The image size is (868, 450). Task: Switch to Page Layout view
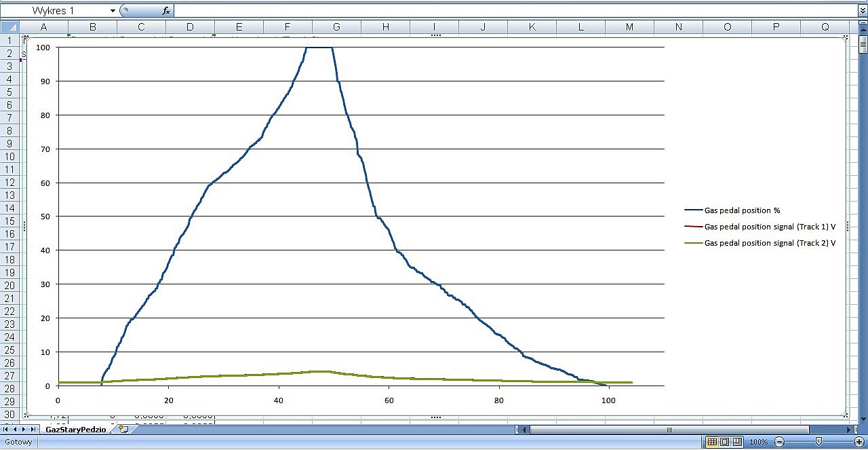[x=724, y=443]
